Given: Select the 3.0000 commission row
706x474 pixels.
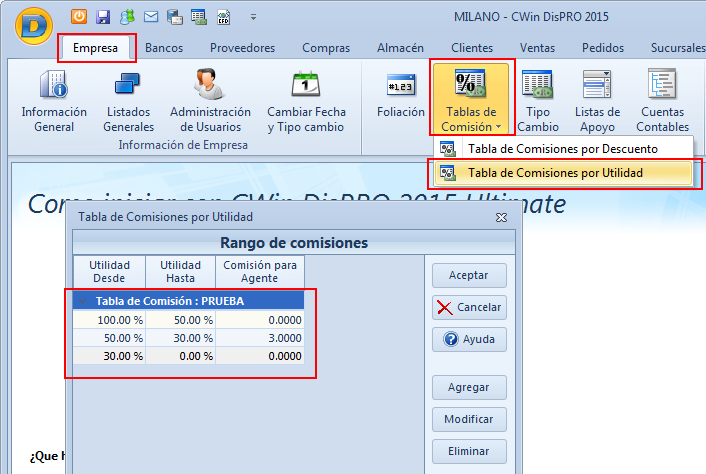Looking at the screenshot, I should 190,338.
